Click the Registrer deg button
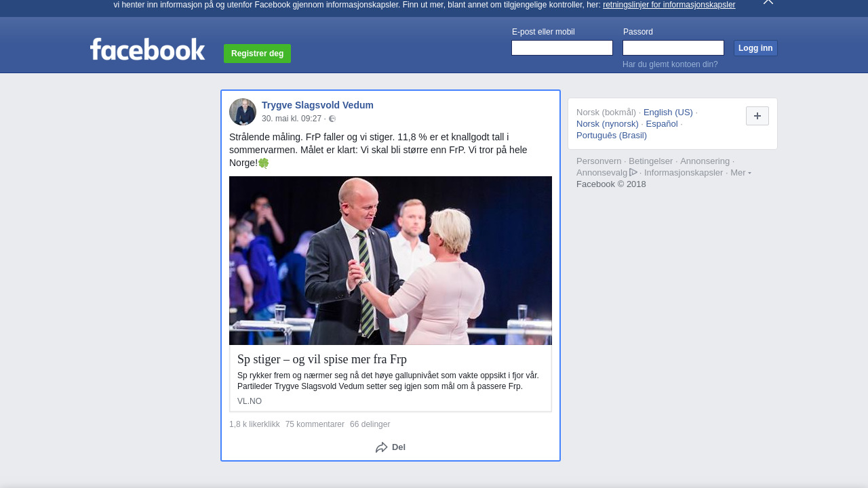868x488 pixels. (257, 54)
